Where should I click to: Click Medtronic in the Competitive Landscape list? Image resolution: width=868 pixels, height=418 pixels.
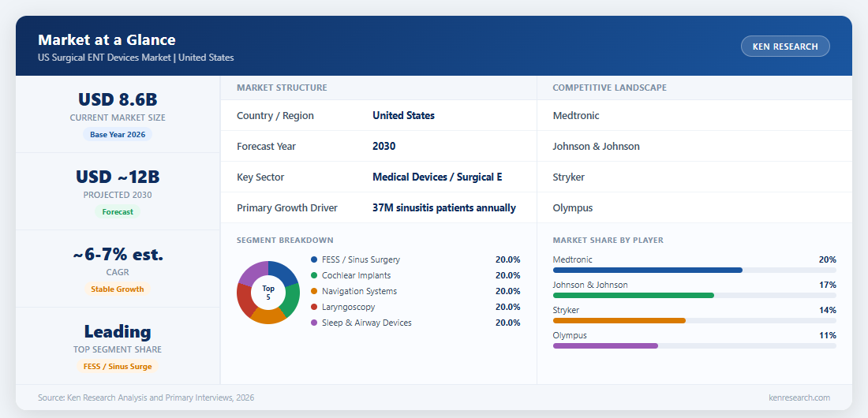(576, 116)
